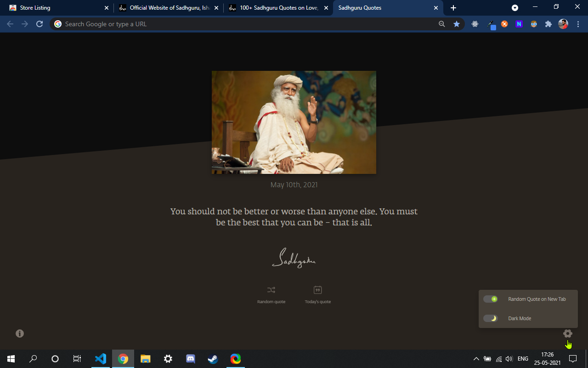Open a new browser tab
Viewport: 588px width, 368px height.
453,8
